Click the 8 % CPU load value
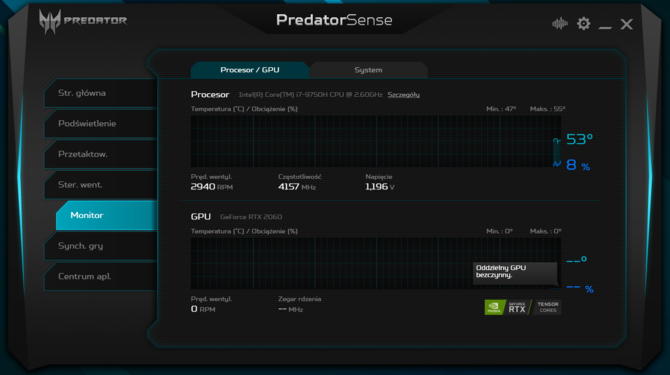 coord(578,165)
